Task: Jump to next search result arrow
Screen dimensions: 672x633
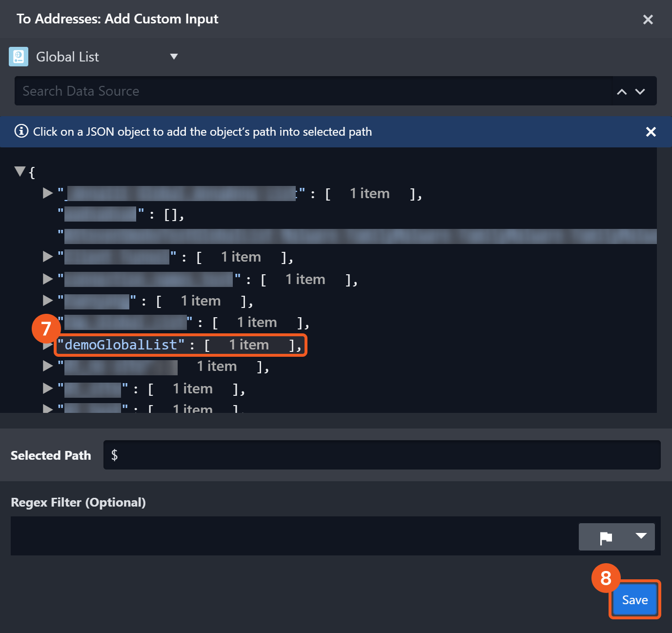Action: coord(640,91)
